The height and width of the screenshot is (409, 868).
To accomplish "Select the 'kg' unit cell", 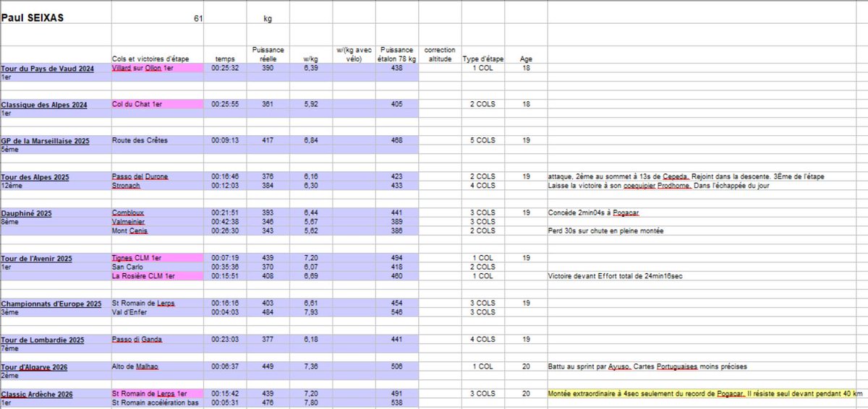I will pyautogui.click(x=268, y=19).
